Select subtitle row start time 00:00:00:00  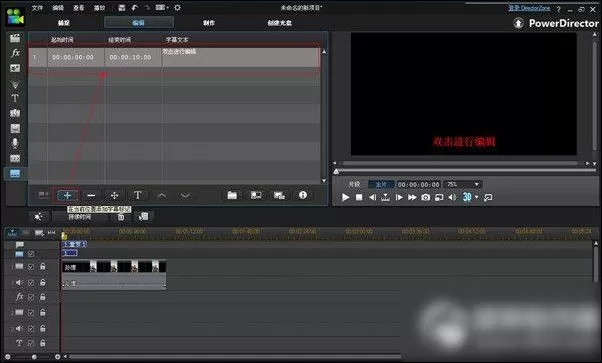(x=73, y=57)
